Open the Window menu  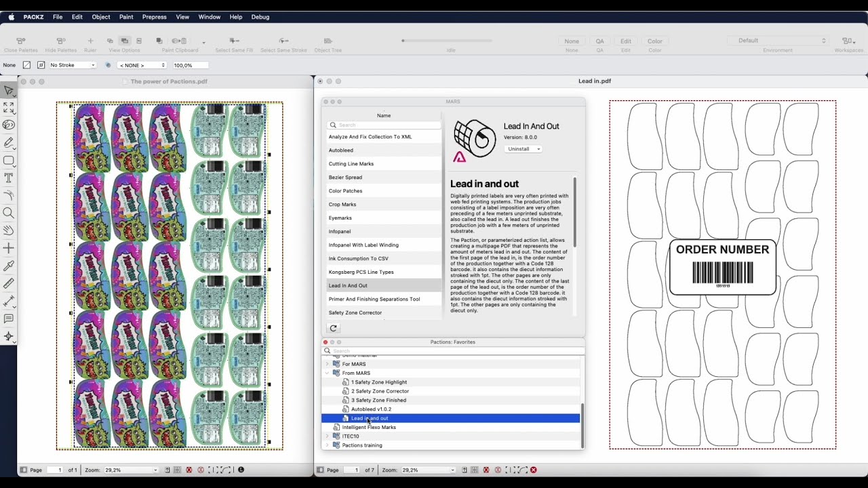point(210,17)
